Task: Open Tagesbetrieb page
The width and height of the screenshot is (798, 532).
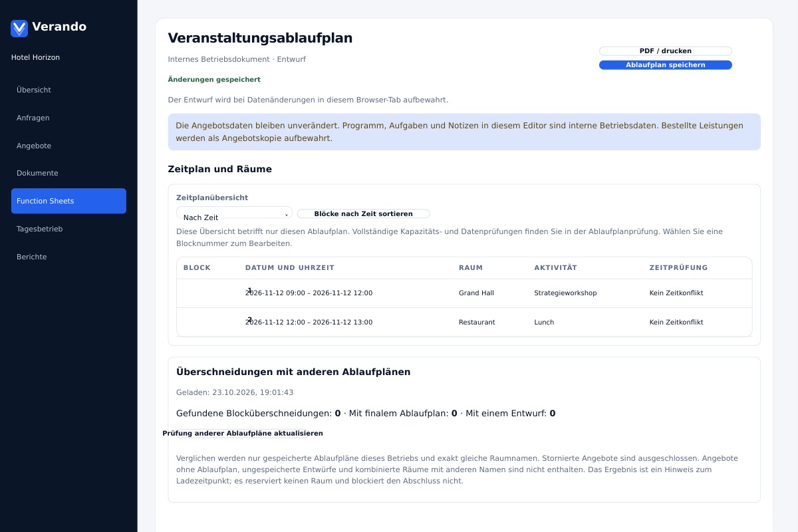Action: click(x=68, y=229)
